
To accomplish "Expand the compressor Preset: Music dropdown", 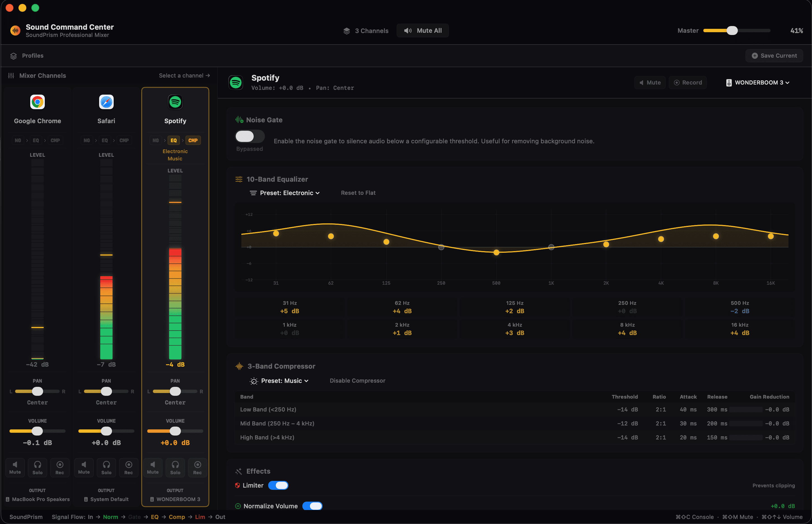I will tap(280, 380).
